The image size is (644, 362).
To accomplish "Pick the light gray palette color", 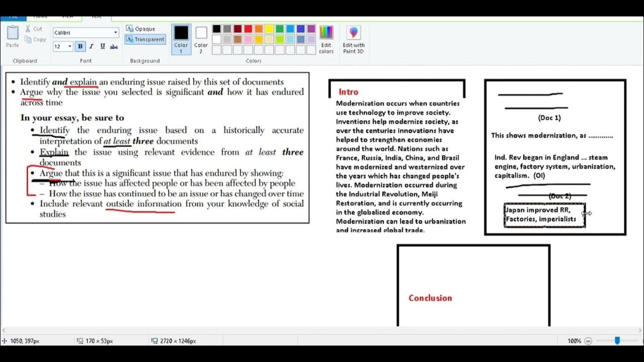I will (227, 39).
